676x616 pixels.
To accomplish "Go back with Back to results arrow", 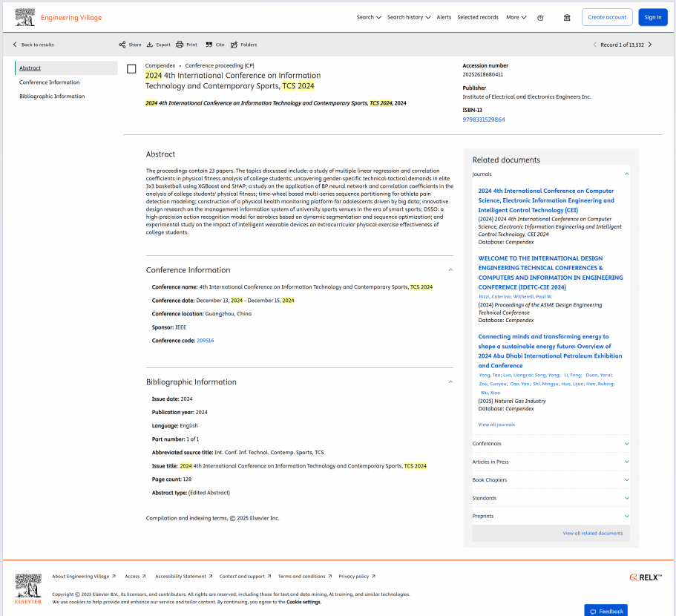I will pyautogui.click(x=15, y=45).
